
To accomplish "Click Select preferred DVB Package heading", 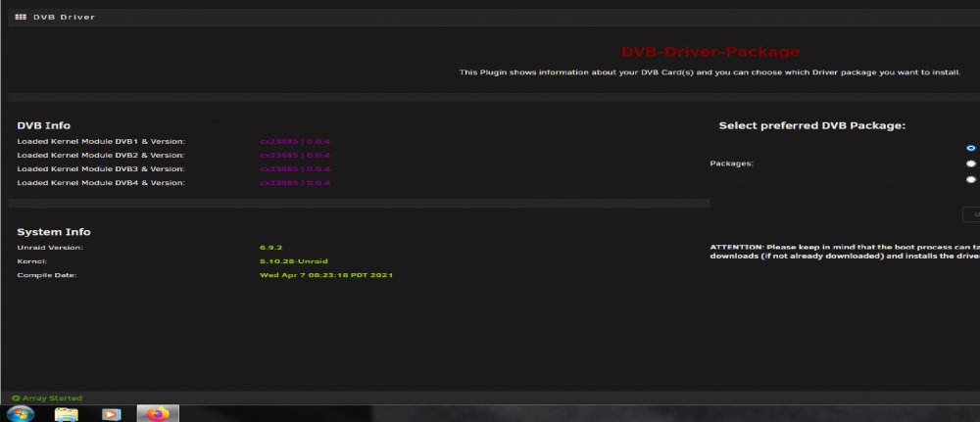I will 811,125.
